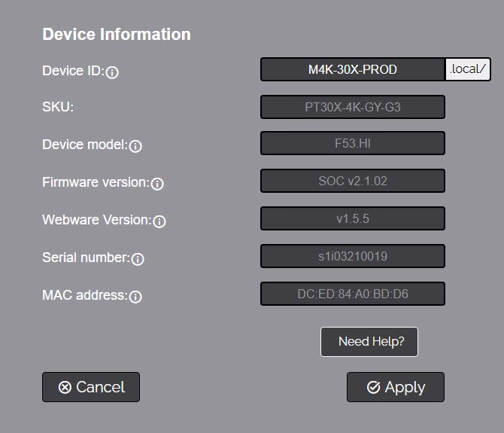Open the Need Help? button
The image size is (504, 433).
point(369,342)
